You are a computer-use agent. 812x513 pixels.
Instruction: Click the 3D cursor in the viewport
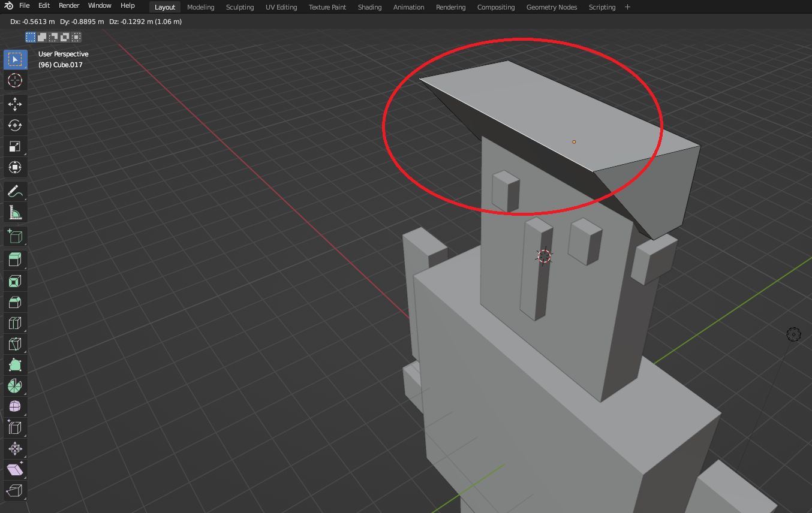(544, 256)
